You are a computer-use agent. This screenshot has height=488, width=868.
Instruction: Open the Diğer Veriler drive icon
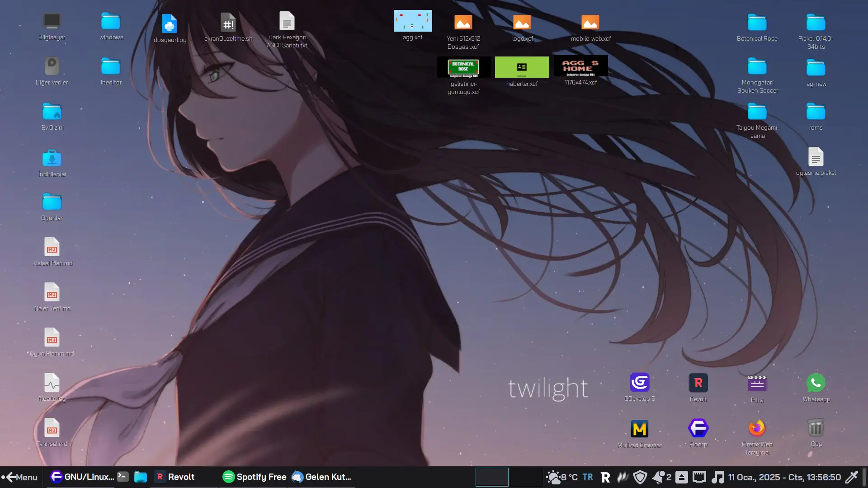(x=52, y=71)
